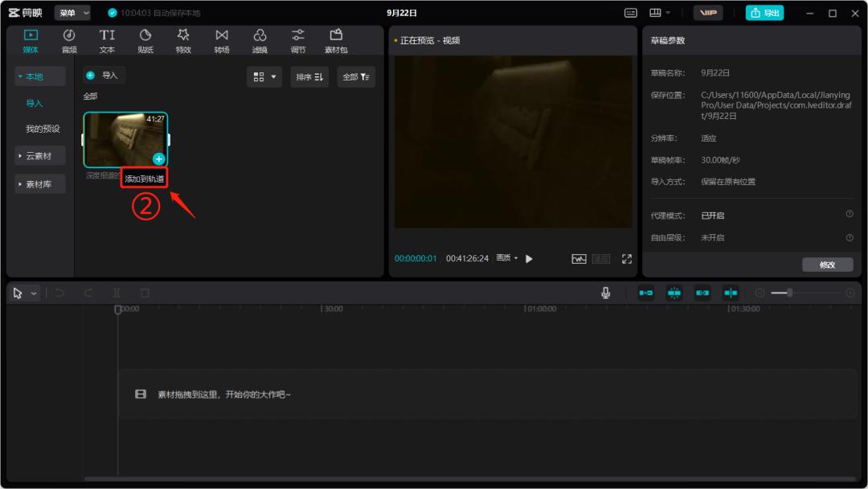This screenshot has height=489, width=868.
Task: Toggle the preview axis button in timeline toolbar
Action: pos(731,293)
